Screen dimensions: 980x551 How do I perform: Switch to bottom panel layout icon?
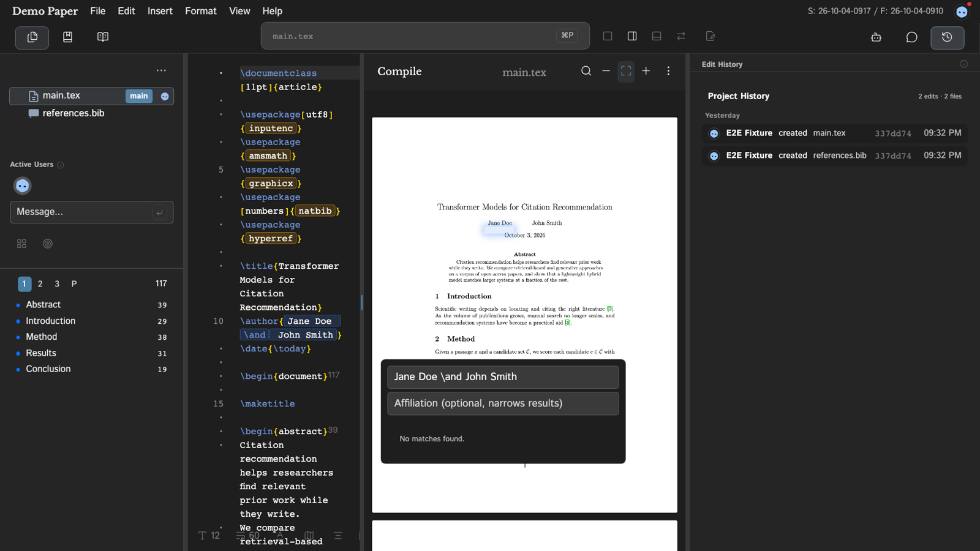tap(657, 36)
